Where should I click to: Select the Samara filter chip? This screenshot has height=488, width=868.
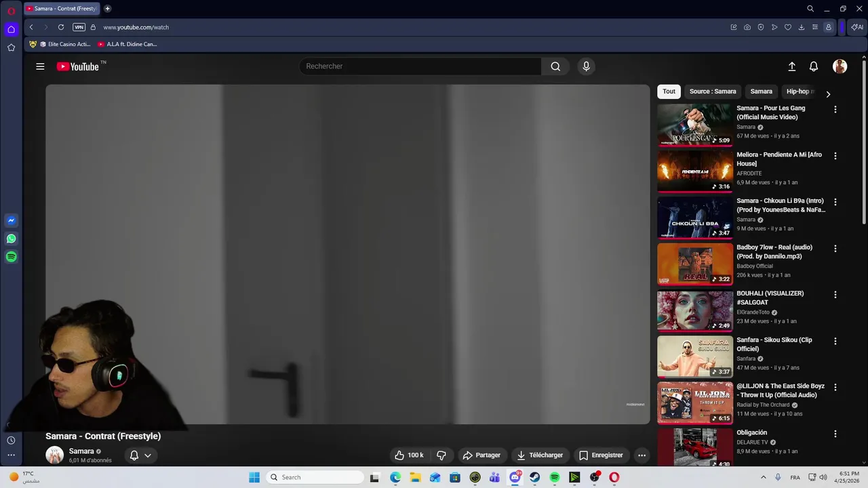(x=761, y=91)
